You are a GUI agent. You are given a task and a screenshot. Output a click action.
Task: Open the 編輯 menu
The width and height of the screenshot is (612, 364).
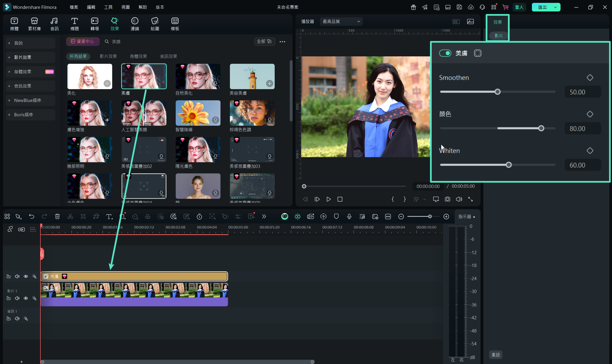coord(91,7)
